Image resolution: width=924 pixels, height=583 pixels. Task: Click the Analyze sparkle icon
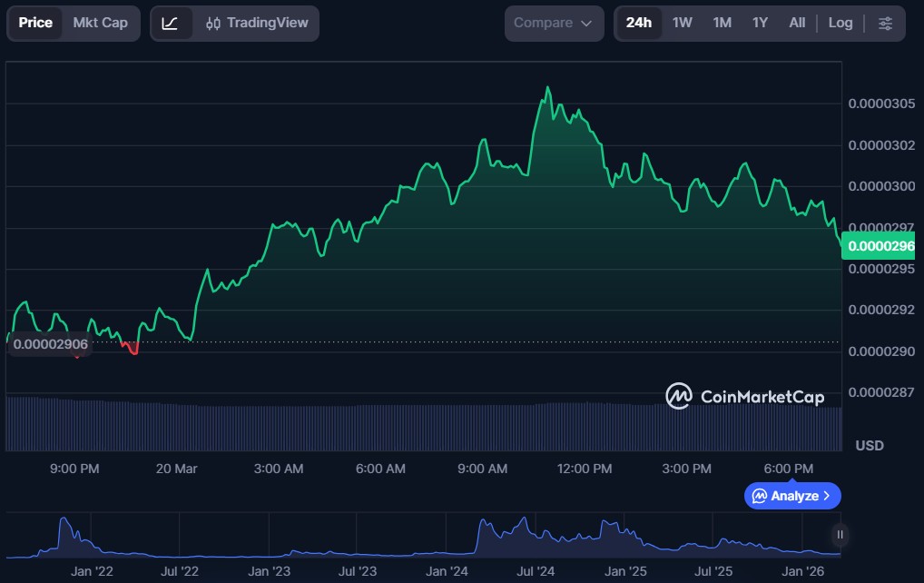tap(759, 496)
